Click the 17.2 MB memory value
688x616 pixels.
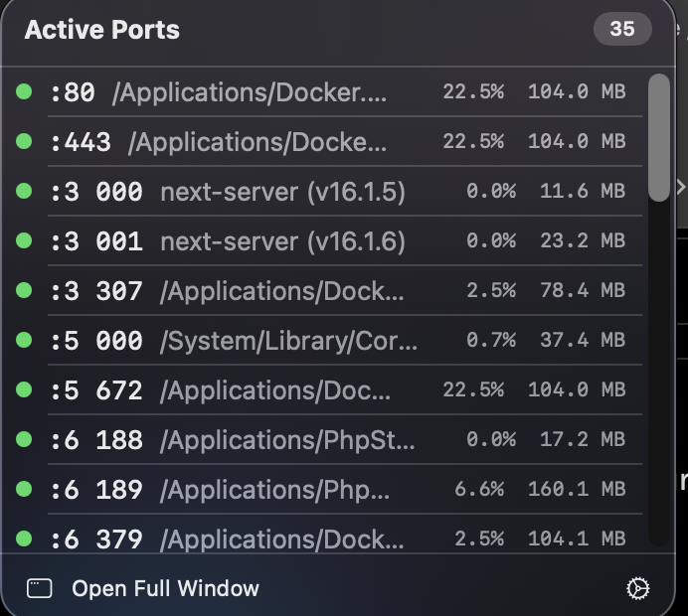tap(583, 439)
